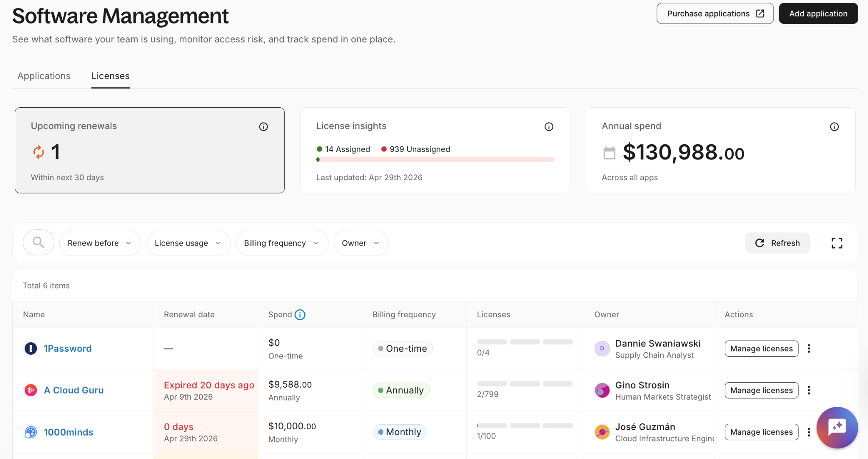Screen dimensions: 868x459
Task: Click the 1000minds app icon
Action: click(31, 432)
